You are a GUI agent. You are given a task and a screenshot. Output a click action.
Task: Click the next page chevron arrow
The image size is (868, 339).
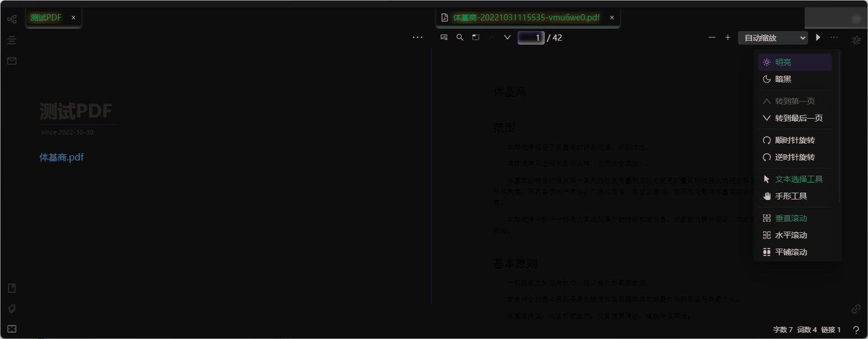click(x=507, y=37)
